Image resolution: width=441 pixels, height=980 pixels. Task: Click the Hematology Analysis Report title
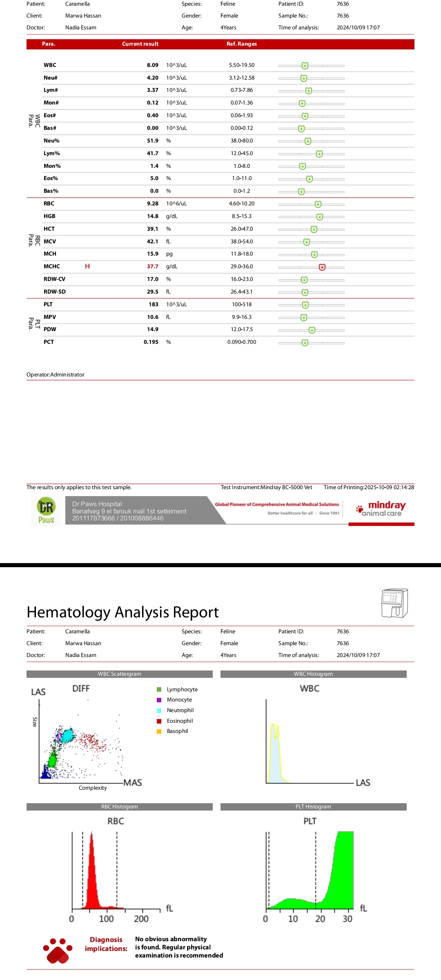pyautogui.click(x=122, y=612)
